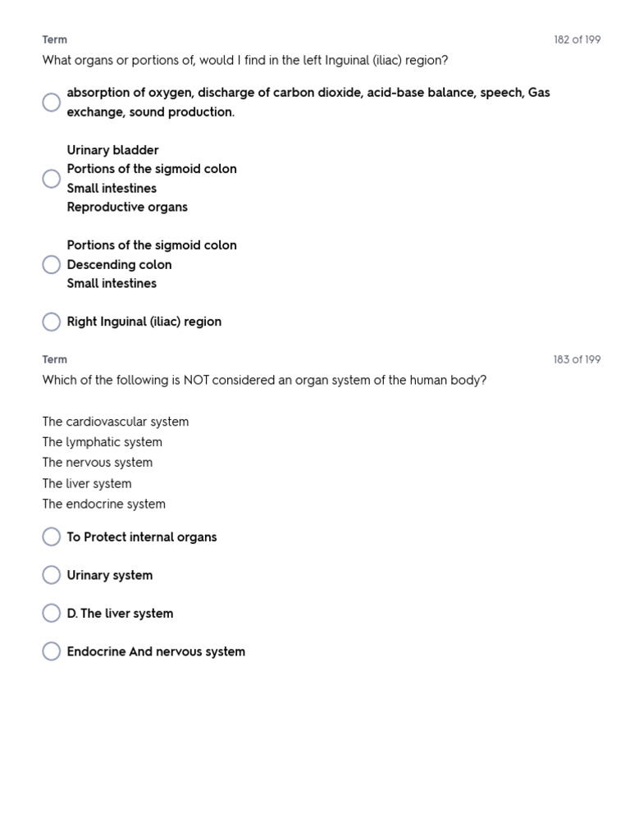
Task: Click The lymphatic system list line
Action: [x=103, y=442]
